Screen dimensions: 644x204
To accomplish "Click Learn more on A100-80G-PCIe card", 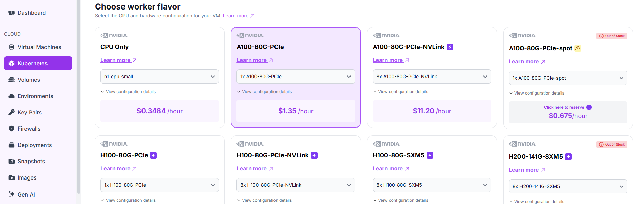I will [x=254, y=60].
